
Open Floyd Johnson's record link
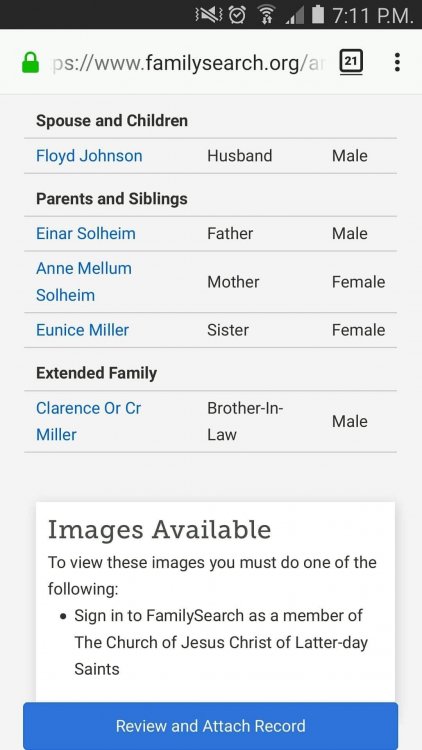pyautogui.click(x=89, y=155)
